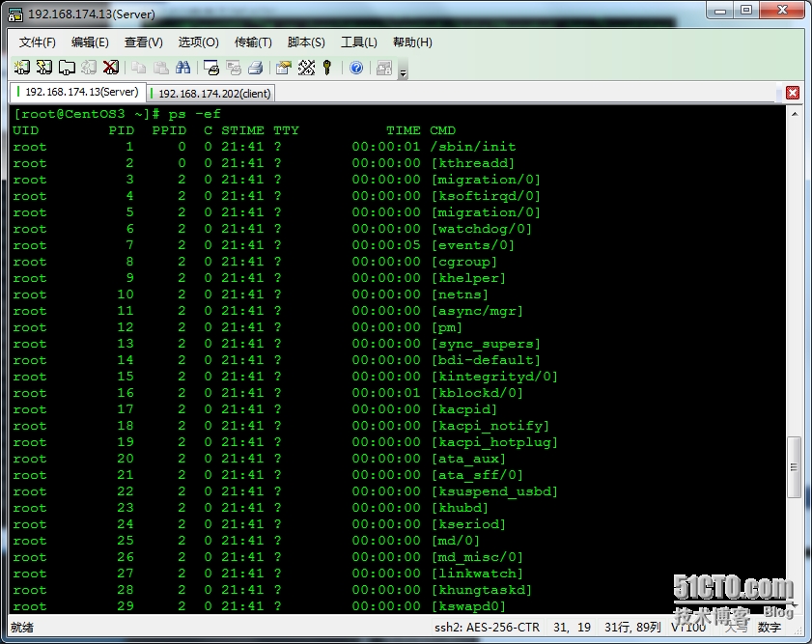This screenshot has width=812, height=644.
Task: Click the [ata_aux] process text
Action: coord(468,459)
